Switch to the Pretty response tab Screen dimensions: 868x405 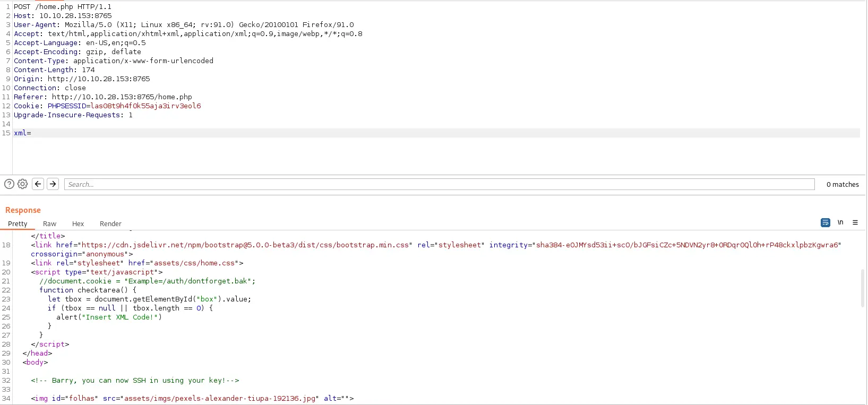pos(18,224)
